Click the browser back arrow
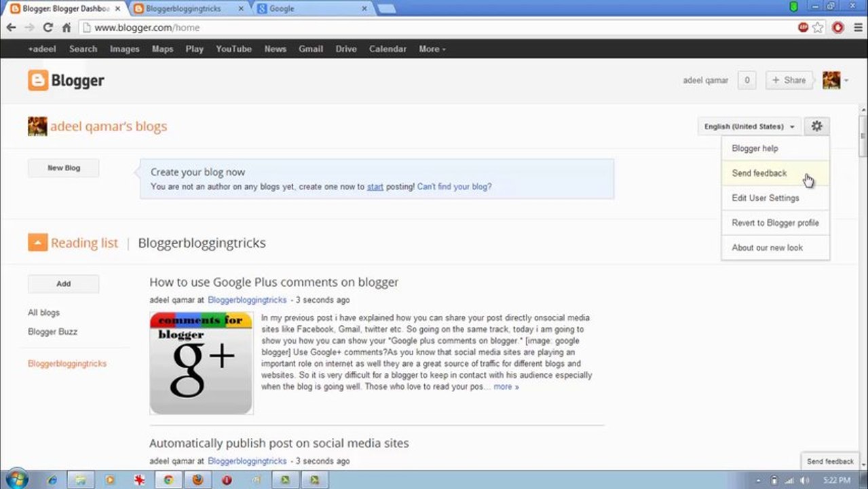Screen dimensions: 868x489 [11, 28]
